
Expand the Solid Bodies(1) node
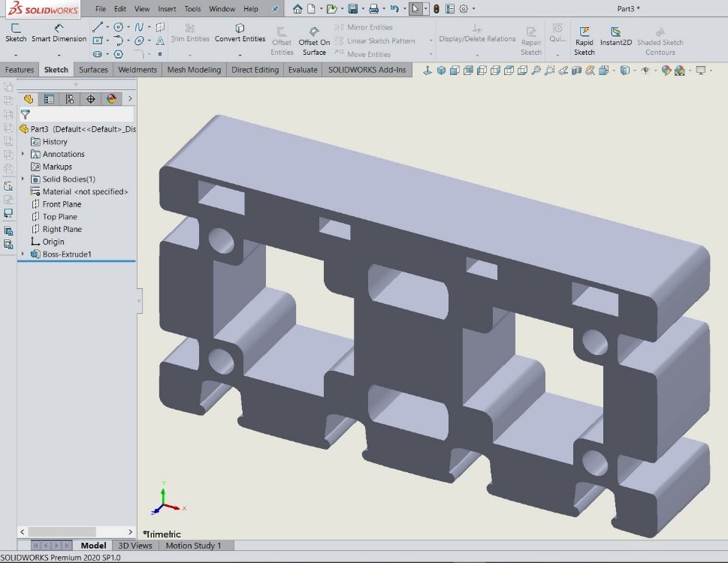(23, 179)
